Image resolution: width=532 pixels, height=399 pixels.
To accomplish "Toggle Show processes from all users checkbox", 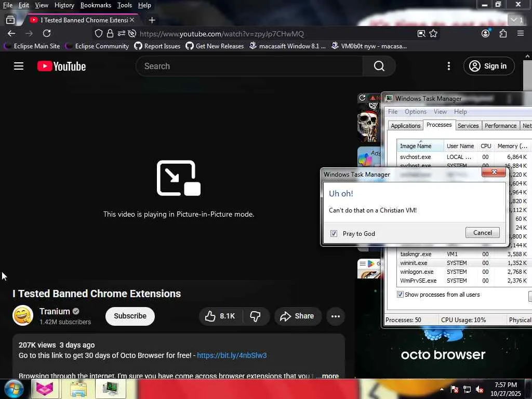I will coord(400,295).
